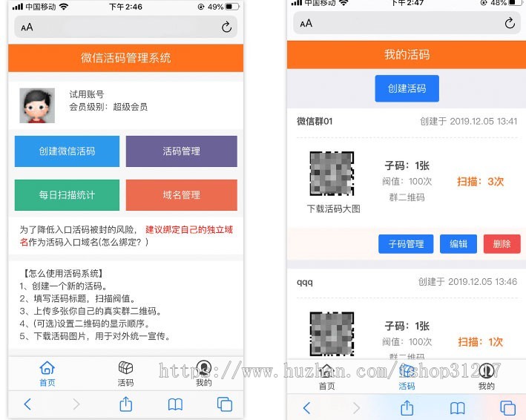Click 怎么绑定? link
The height and width of the screenshot is (420, 526).
(x=121, y=242)
